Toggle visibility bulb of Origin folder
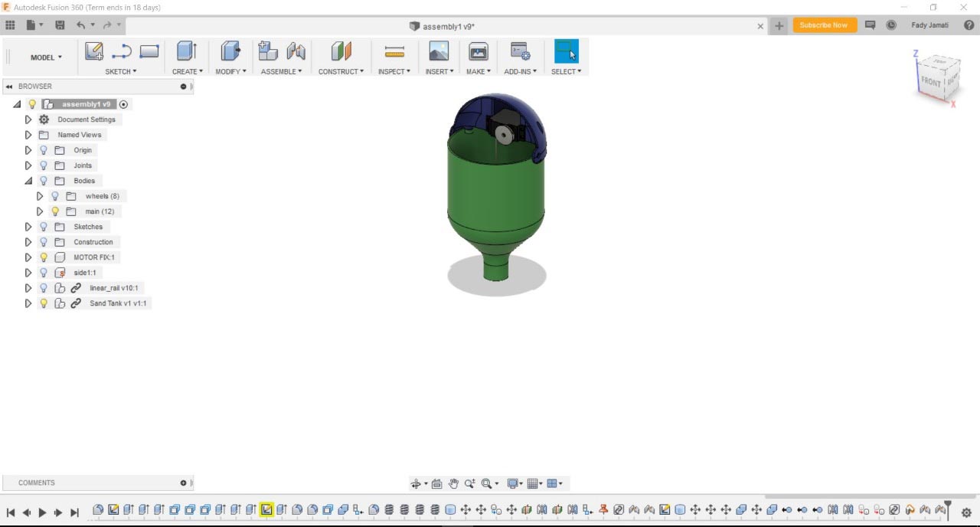The height and width of the screenshot is (527, 980). click(x=44, y=150)
